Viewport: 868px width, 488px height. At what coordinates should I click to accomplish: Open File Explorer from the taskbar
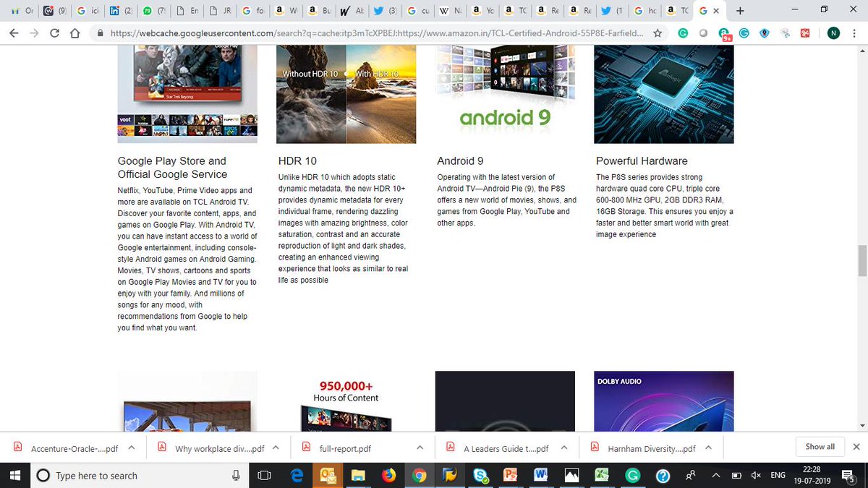[357, 475]
